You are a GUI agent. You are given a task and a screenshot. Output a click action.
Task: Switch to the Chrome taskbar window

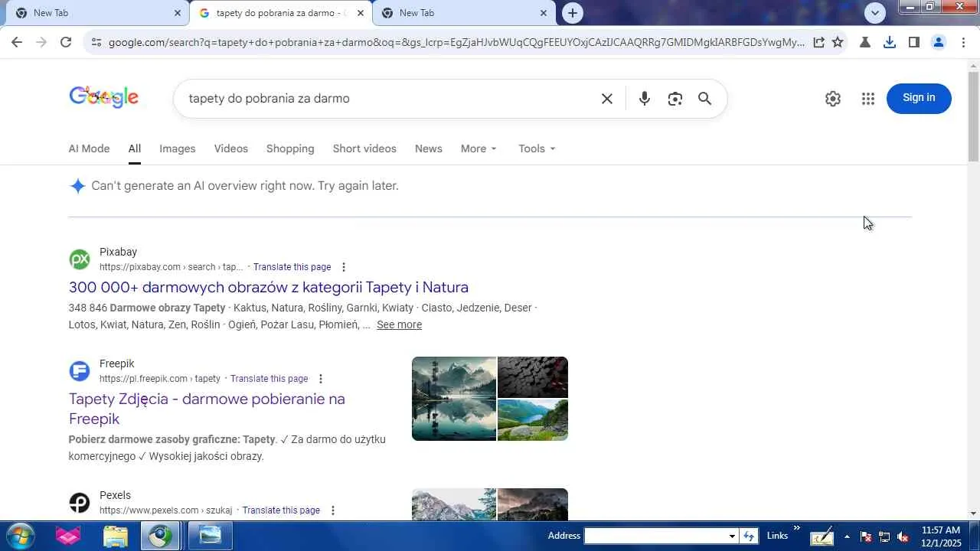[161, 536]
